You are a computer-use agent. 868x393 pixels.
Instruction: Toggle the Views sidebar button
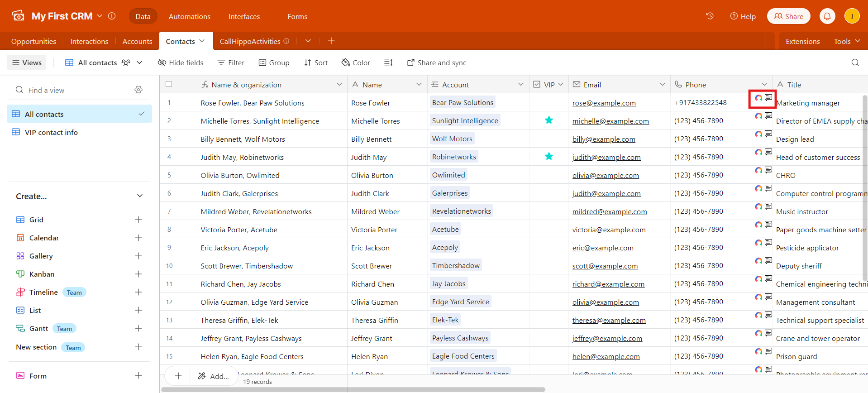pyautogui.click(x=27, y=62)
